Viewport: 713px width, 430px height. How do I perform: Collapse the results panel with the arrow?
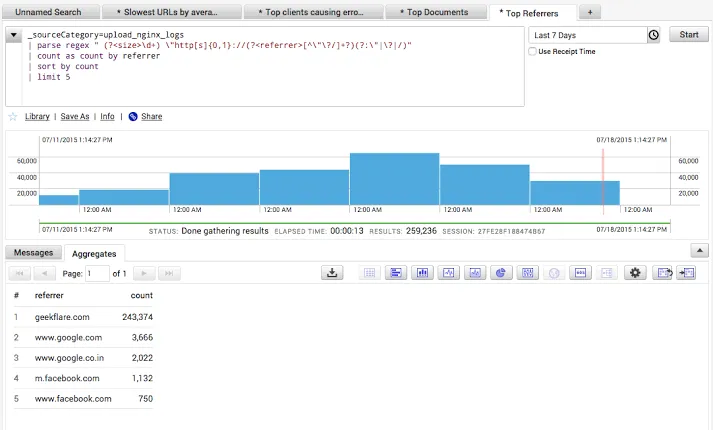click(x=700, y=251)
